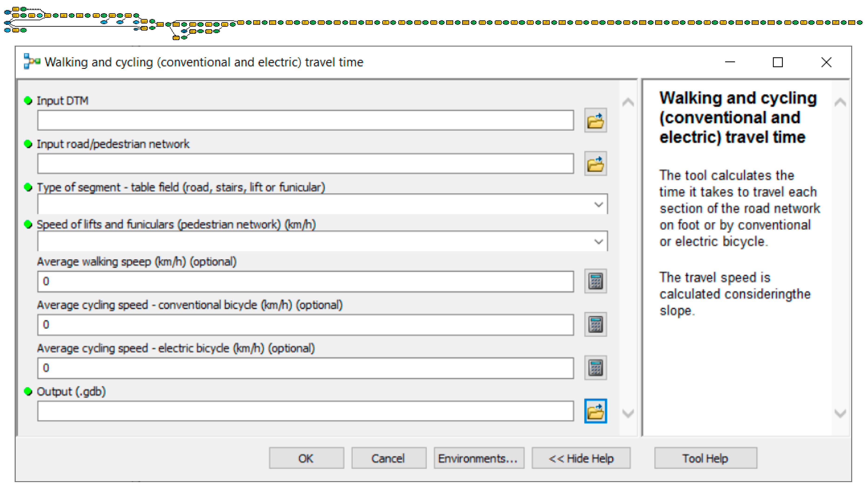The image size is (868, 490).
Task: Focus the Average walking speed field
Action: coord(305,281)
